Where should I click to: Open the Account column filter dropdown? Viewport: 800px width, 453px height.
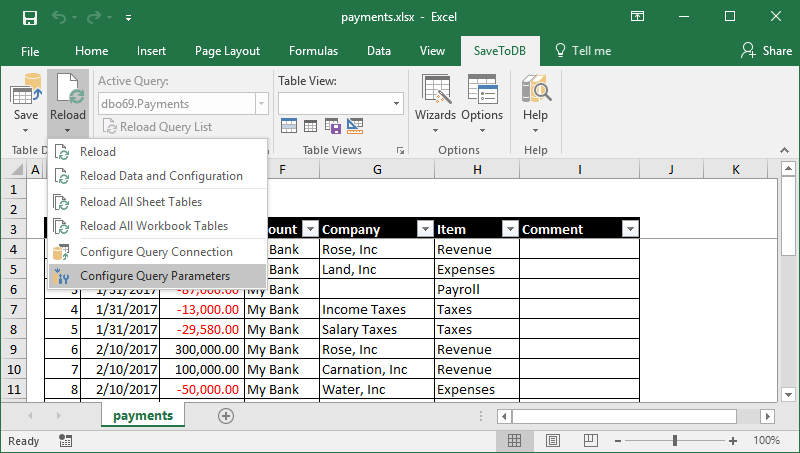310,230
